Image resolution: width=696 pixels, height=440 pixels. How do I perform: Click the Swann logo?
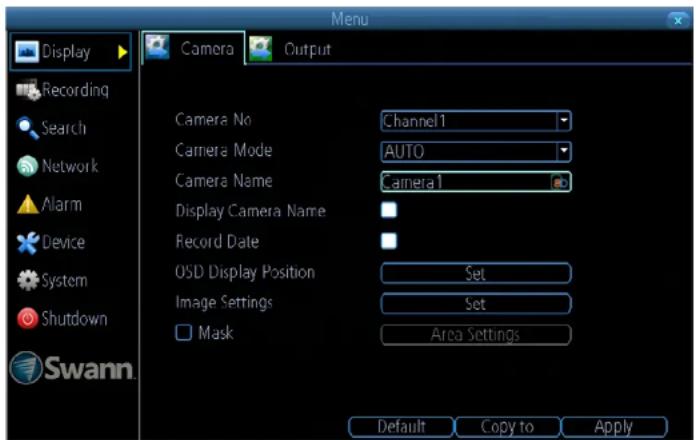[71, 368]
